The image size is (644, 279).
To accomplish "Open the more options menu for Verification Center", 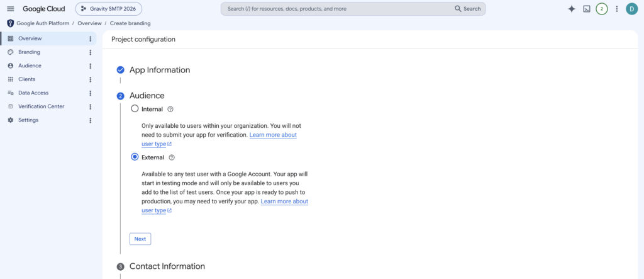I will [91, 106].
